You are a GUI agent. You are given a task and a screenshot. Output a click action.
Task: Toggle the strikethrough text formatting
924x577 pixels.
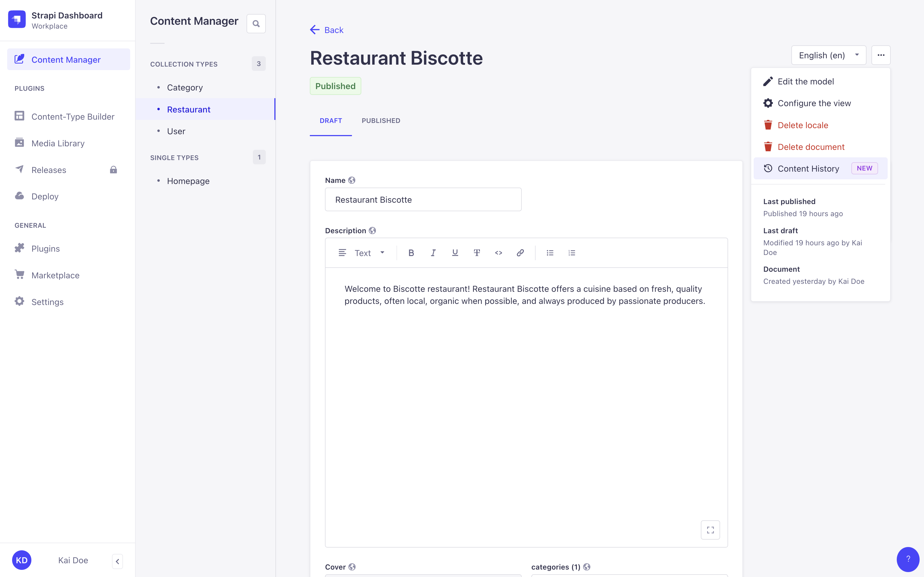(x=477, y=252)
